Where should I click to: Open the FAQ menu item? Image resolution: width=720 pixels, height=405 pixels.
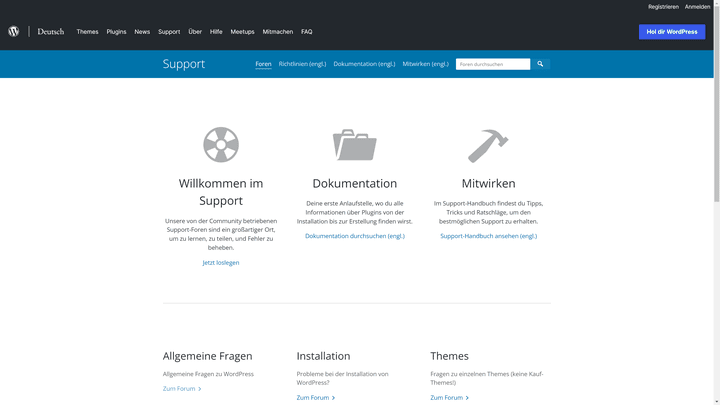coord(306,32)
